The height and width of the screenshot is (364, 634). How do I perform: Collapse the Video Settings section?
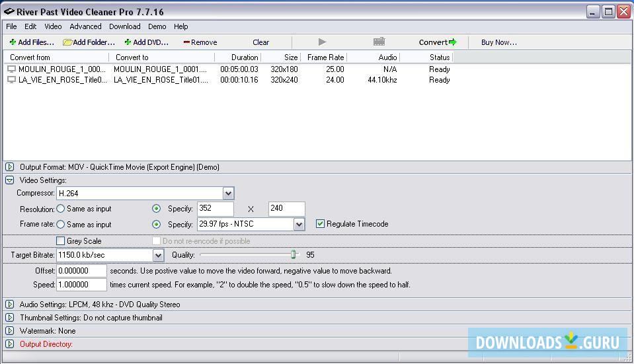click(x=10, y=180)
